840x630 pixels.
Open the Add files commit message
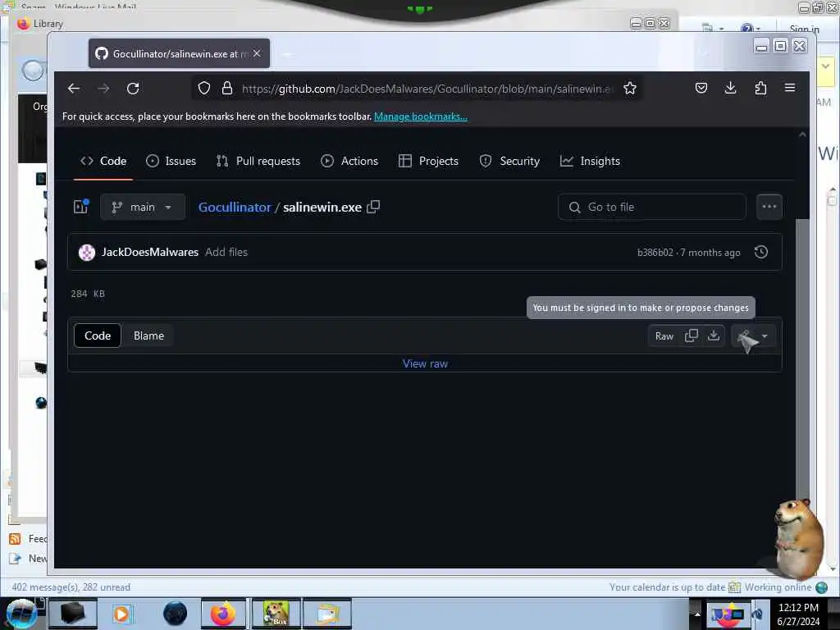point(226,252)
